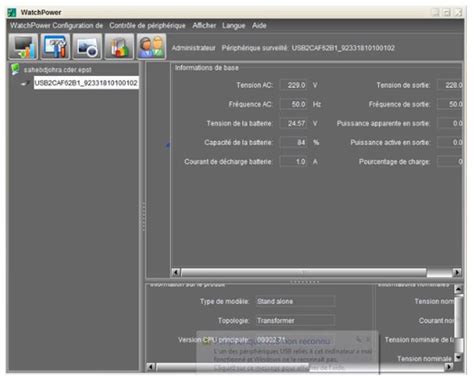The width and height of the screenshot is (474, 378).
Task: Click the Fréquence AC value field 50.0
Action: (x=293, y=104)
